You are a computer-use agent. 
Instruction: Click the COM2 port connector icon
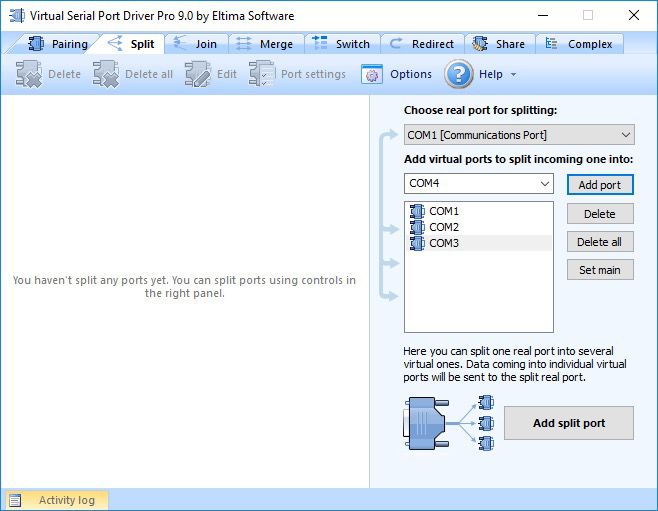(417, 227)
